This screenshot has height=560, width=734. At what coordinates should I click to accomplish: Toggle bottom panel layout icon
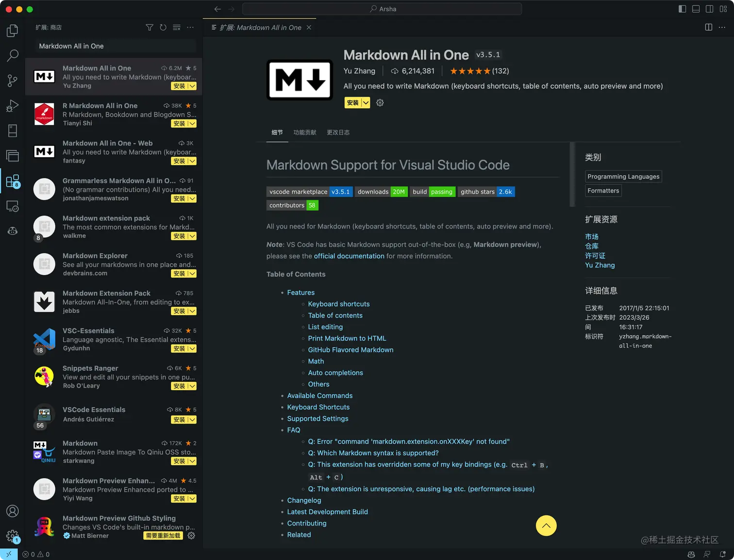click(x=696, y=9)
